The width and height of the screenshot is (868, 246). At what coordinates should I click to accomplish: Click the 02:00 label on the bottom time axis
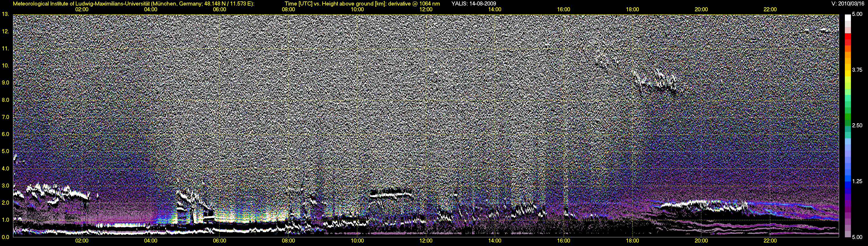tap(82, 241)
